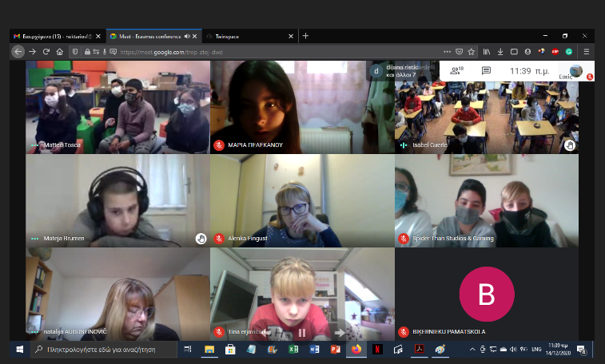Select the Alenka Fingust video tile
This screenshot has height=364, width=605.
click(x=301, y=200)
